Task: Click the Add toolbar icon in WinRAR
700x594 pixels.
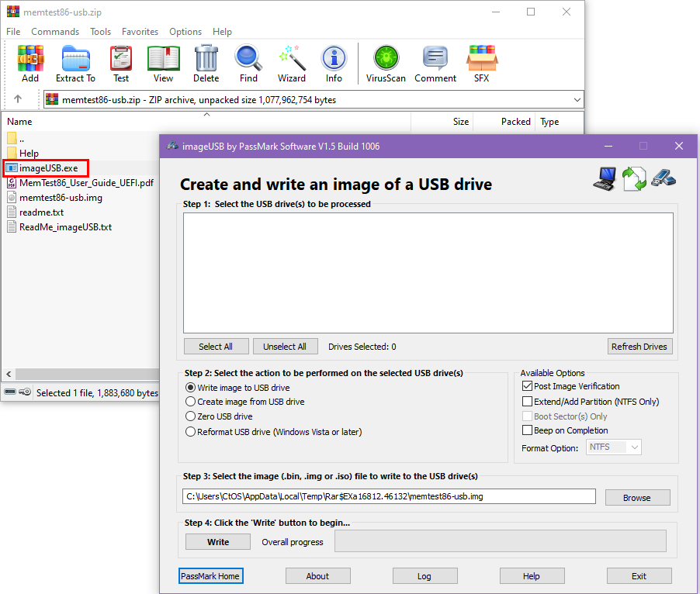Action: point(30,64)
